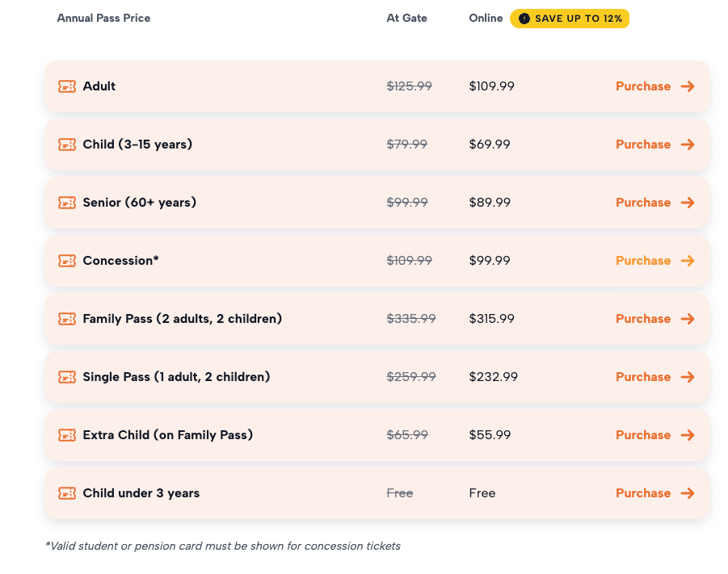Select Purchase for Child under 3 years

[x=643, y=493]
